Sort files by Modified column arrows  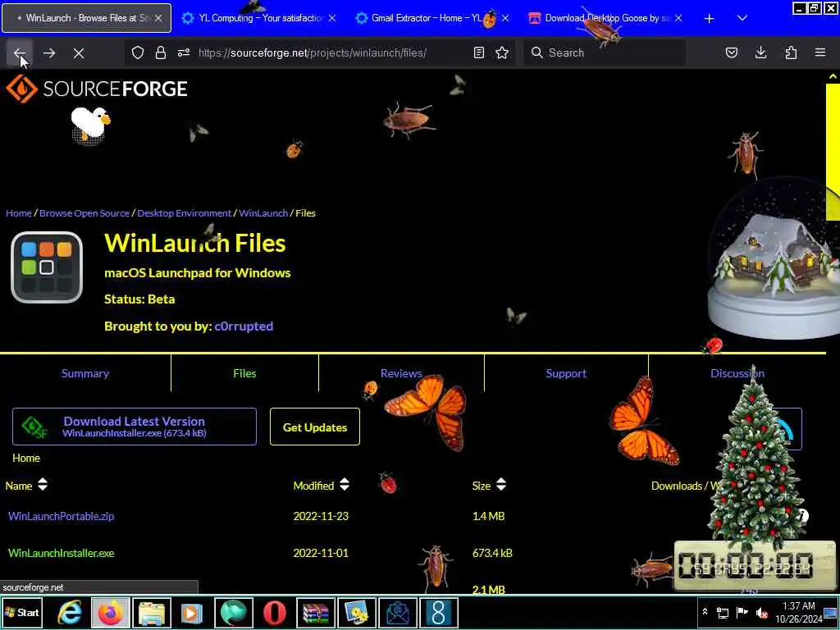(x=345, y=485)
